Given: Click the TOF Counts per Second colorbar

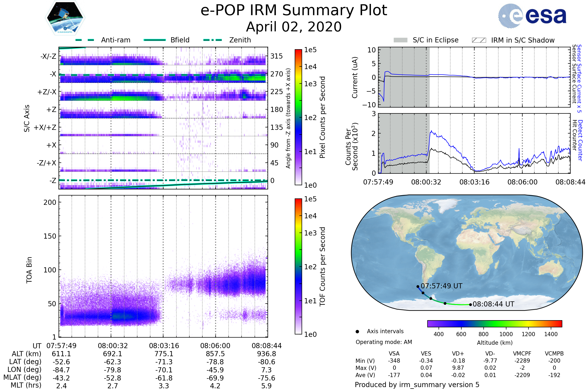Looking at the screenshot, I should click(x=298, y=267).
